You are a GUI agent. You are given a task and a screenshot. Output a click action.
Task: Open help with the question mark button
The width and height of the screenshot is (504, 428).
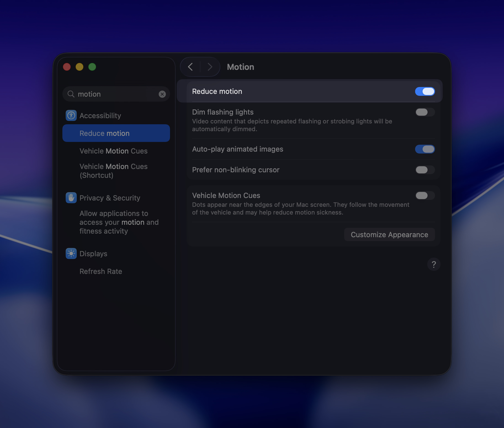(434, 265)
